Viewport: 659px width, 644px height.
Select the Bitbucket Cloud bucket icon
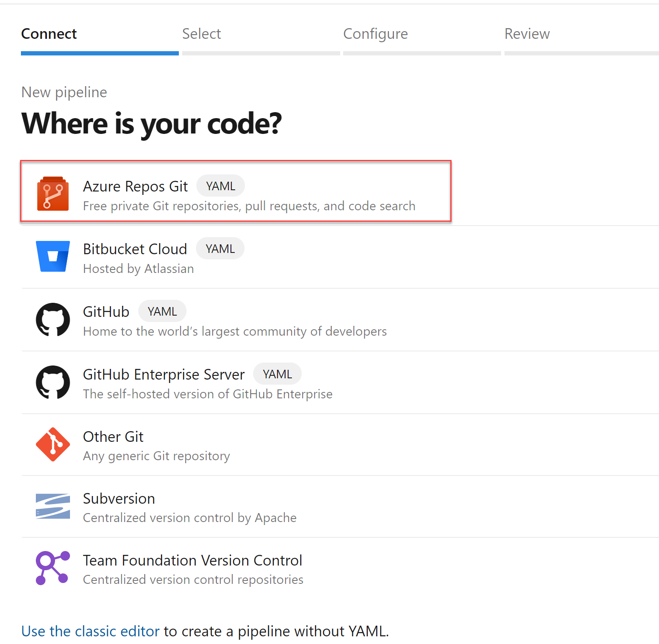53,256
